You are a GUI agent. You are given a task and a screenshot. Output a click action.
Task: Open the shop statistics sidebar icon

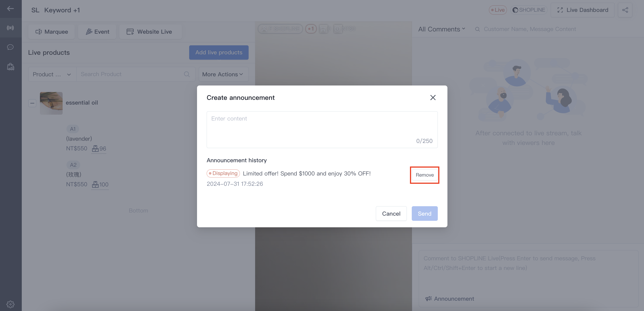click(x=11, y=66)
